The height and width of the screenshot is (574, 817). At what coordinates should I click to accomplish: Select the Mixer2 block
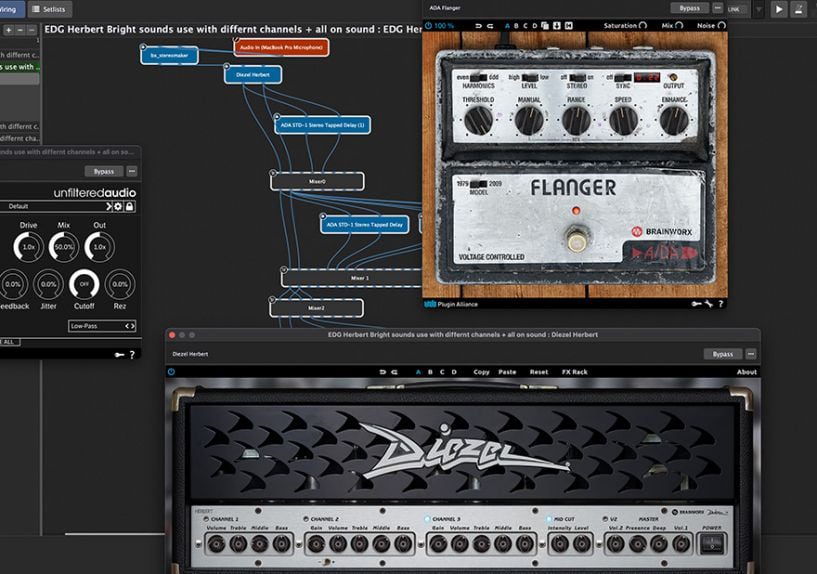pos(316,308)
